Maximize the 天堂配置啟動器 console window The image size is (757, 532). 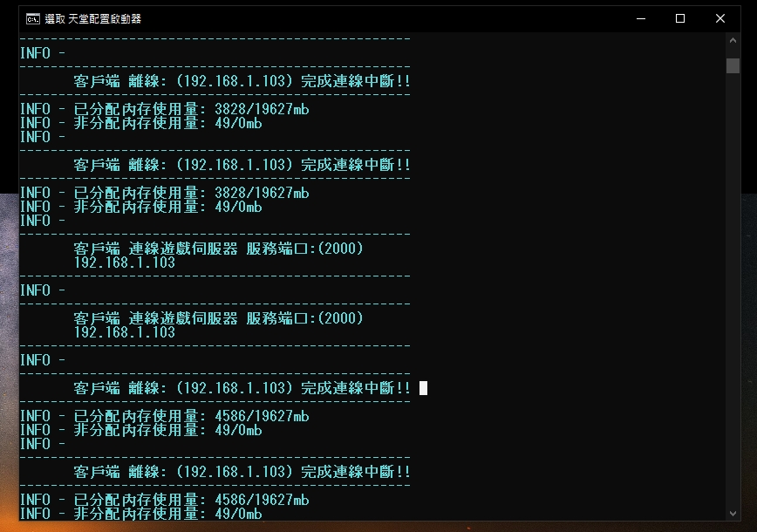click(x=680, y=19)
